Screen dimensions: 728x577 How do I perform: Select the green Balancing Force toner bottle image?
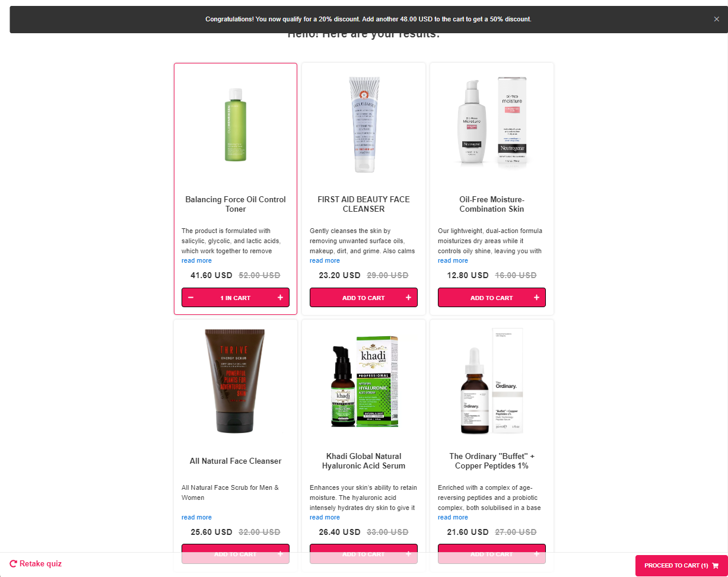(x=236, y=125)
